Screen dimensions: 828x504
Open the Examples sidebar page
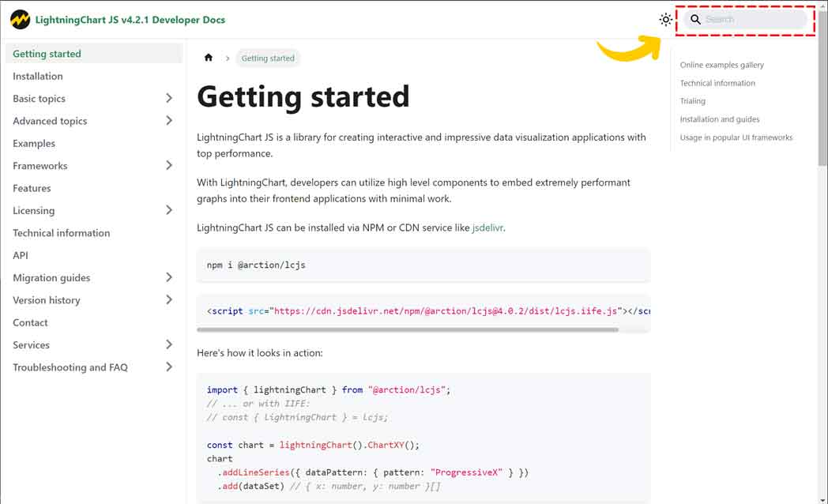34,144
